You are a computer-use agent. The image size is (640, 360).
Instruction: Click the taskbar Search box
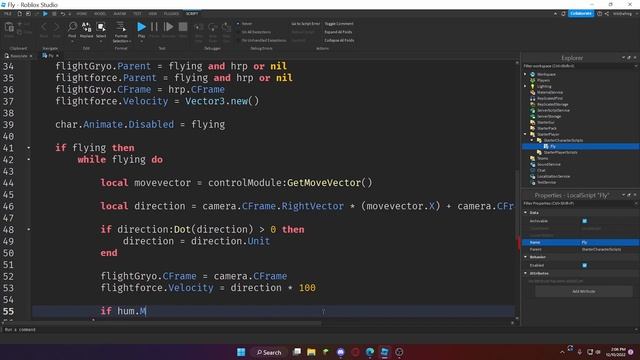pos(269,352)
